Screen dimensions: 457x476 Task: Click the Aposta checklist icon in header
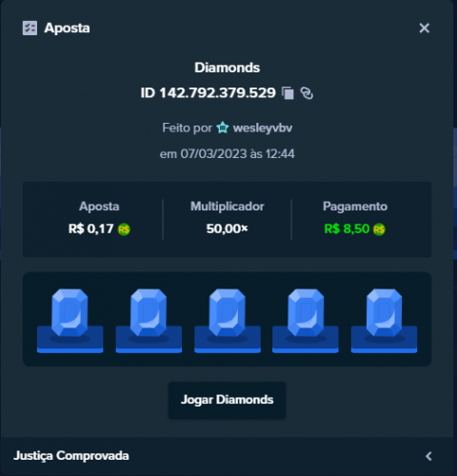(30, 28)
